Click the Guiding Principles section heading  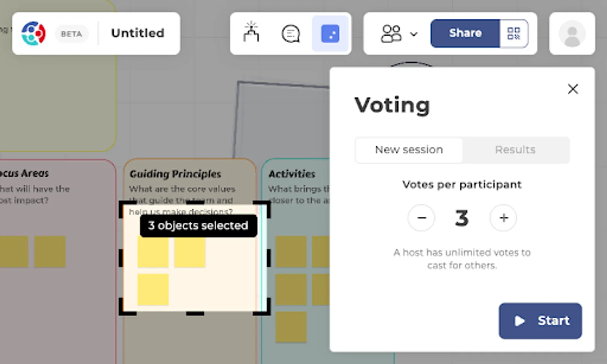point(175,174)
